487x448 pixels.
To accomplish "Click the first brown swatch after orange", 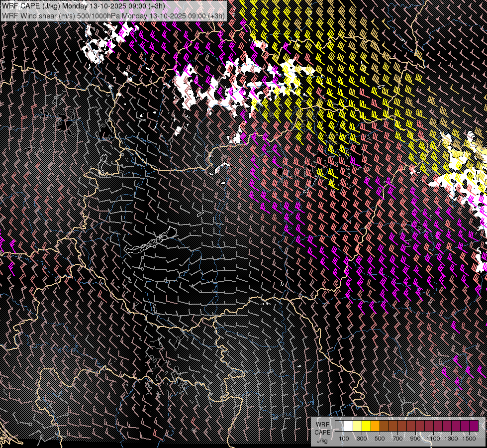I will click(x=384, y=426).
